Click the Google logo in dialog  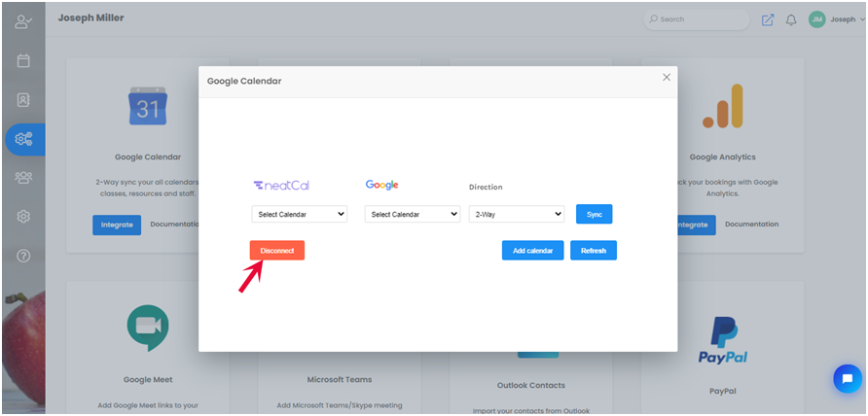tap(382, 185)
